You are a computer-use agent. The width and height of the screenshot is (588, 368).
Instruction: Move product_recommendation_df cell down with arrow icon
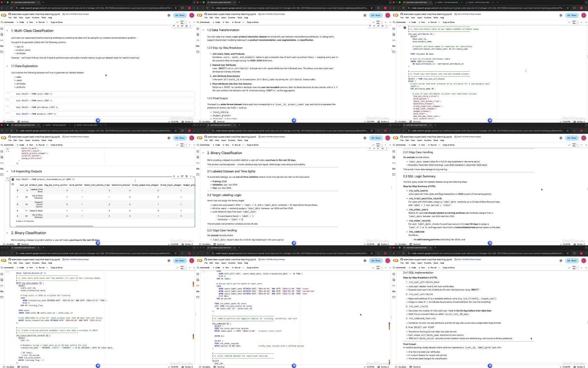(178, 176)
